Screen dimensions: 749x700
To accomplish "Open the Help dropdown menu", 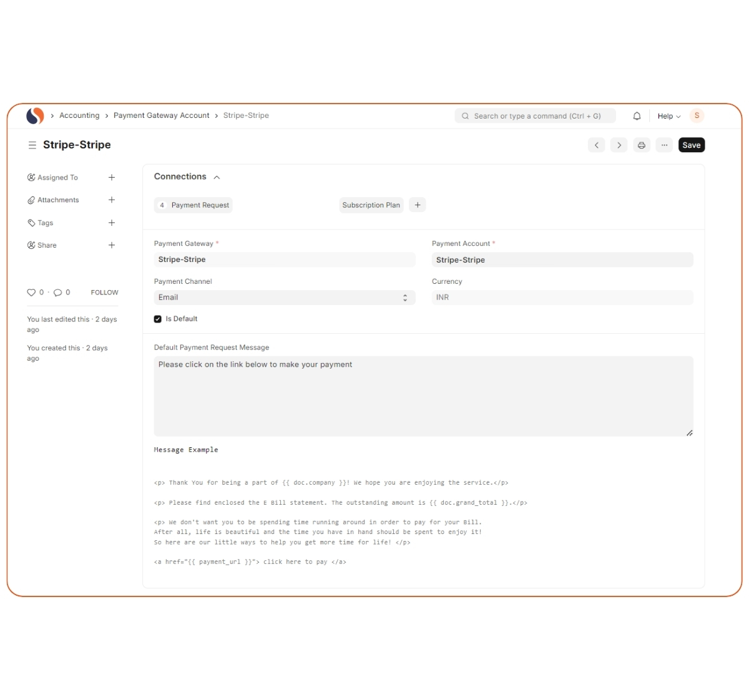I will pos(668,116).
